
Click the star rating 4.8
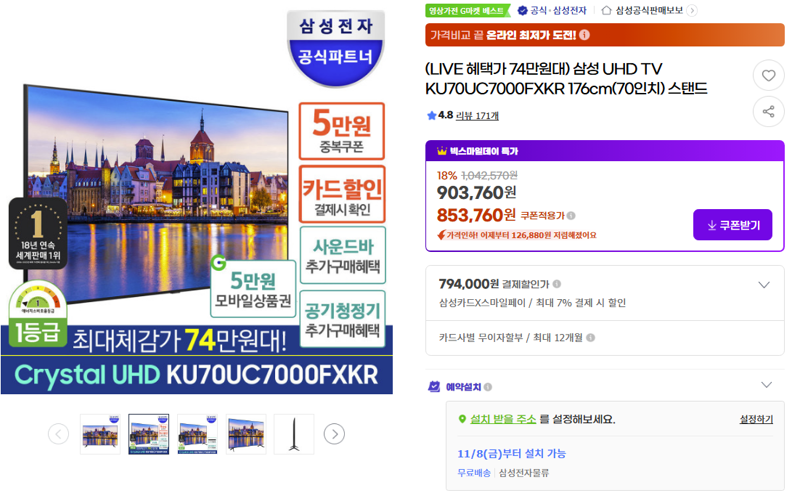tap(440, 115)
